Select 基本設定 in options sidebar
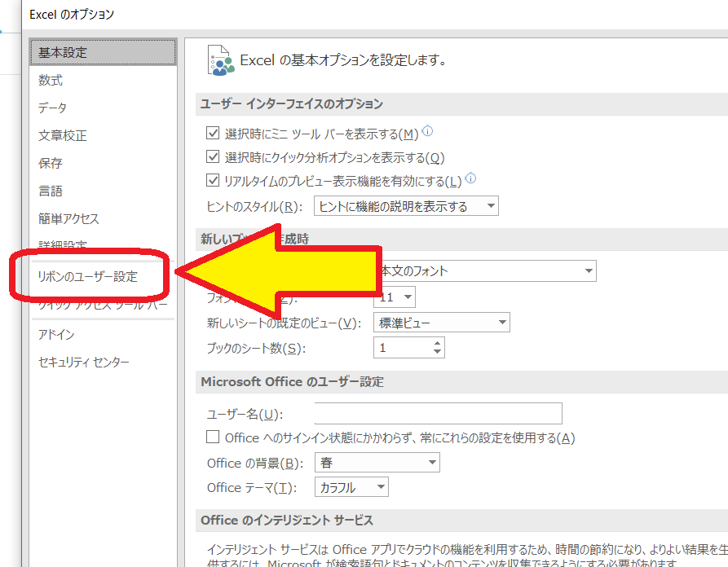The height and width of the screenshot is (567, 728). pos(103,52)
